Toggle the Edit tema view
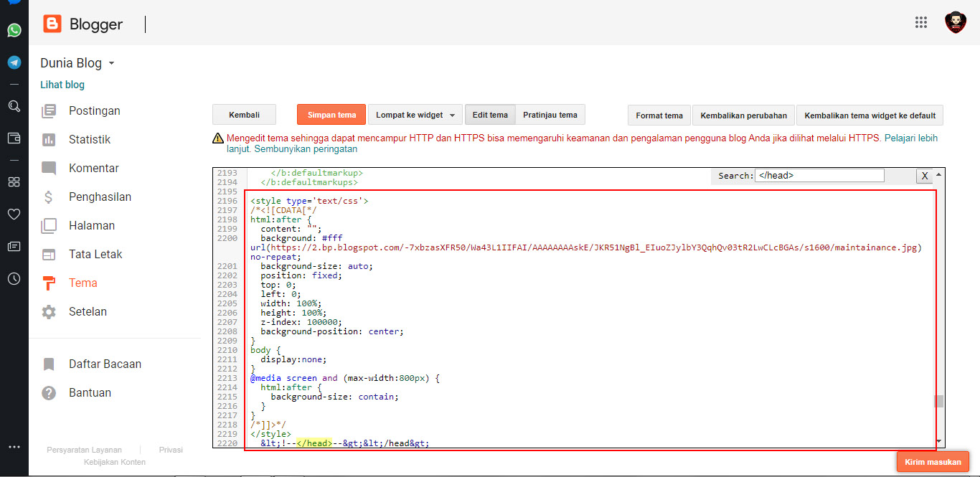The height and width of the screenshot is (477, 980). pos(490,115)
